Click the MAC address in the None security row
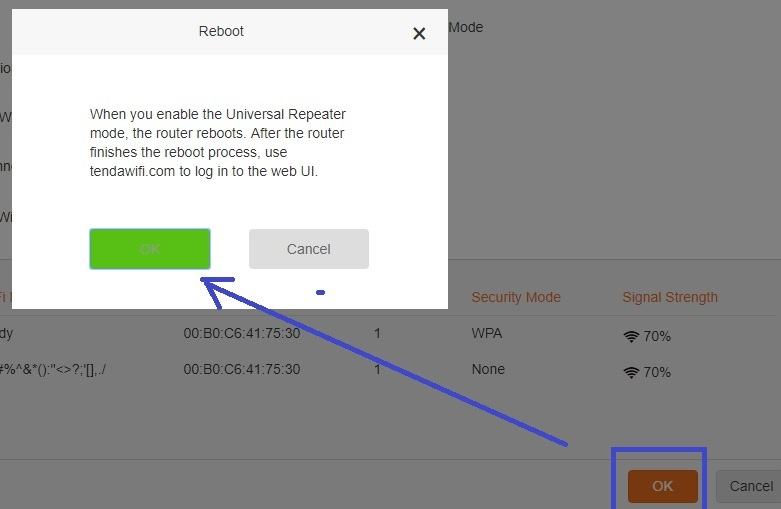This screenshot has width=781, height=509. (x=242, y=369)
